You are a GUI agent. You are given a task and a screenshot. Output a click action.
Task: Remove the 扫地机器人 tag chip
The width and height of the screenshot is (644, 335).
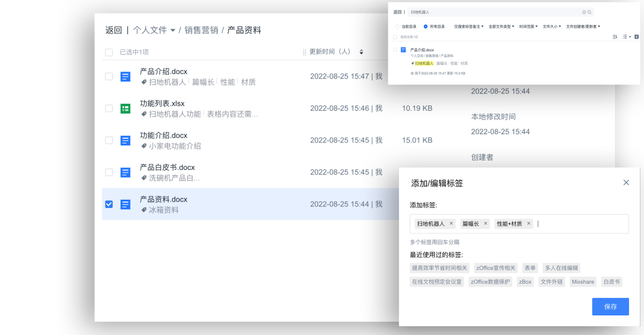pos(451,224)
